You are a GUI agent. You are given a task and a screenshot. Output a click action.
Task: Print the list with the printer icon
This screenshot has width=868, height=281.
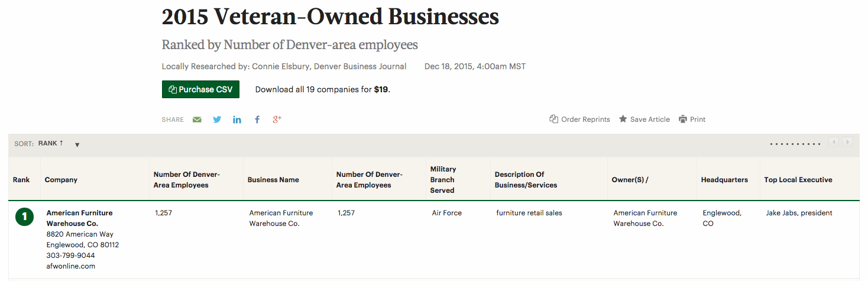coord(692,119)
